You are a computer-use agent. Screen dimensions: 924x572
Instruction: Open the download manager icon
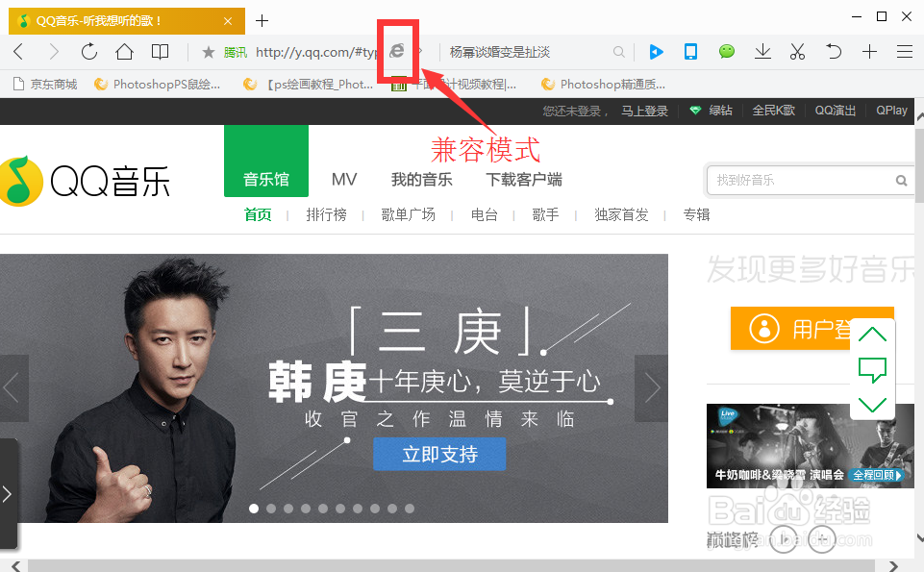[762, 52]
